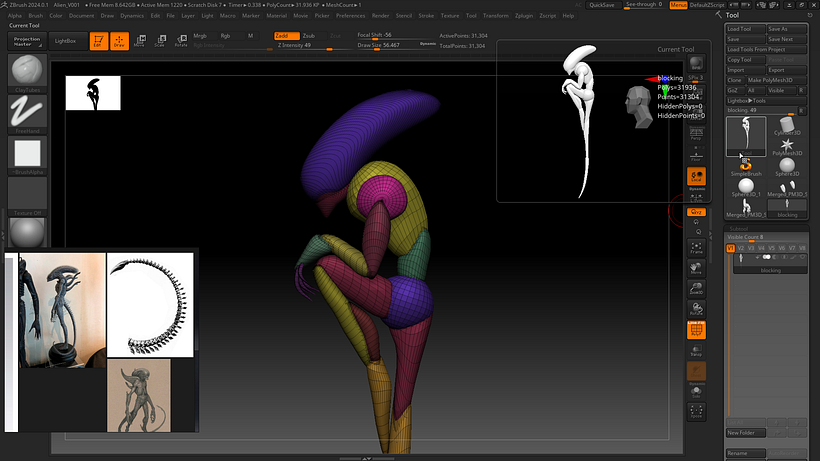
Task: Open the Zplugin menu
Action: [x=523, y=16]
